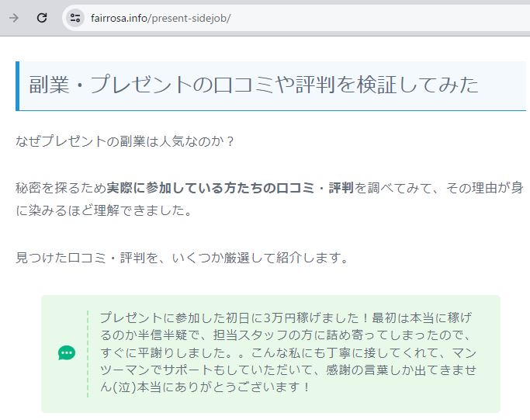Viewport: 530px width, 420px height.
Task: Click heading 副業・プレゼントの口コミや評判を検証してみた
Action: [x=254, y=85]
